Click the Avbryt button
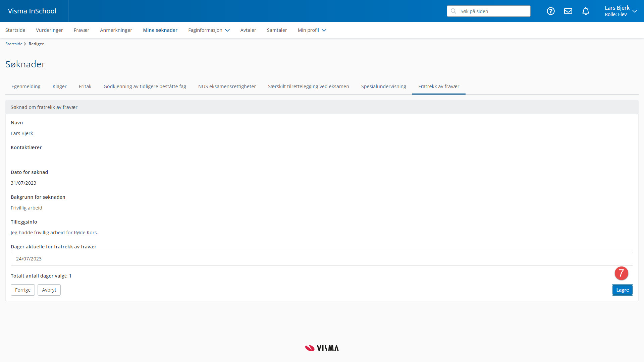The image size is (644, 362). (x=49, y=290)
